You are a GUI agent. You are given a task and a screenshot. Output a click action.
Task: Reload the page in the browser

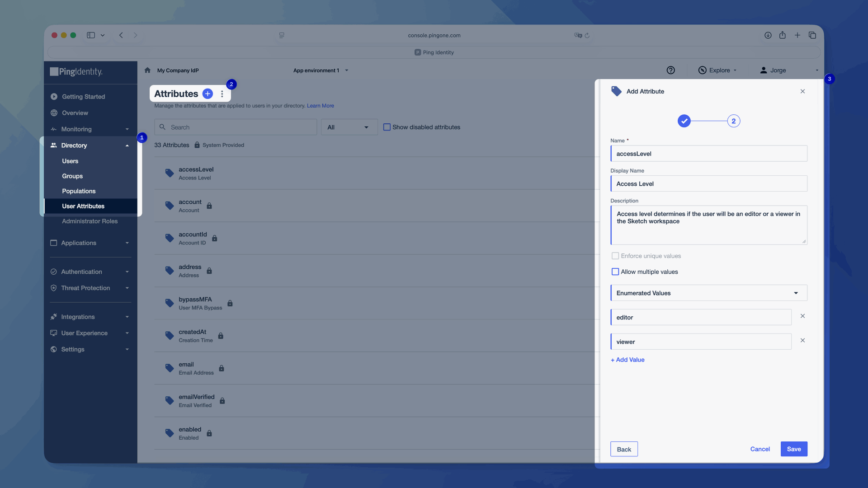click(x=587, y=35)
